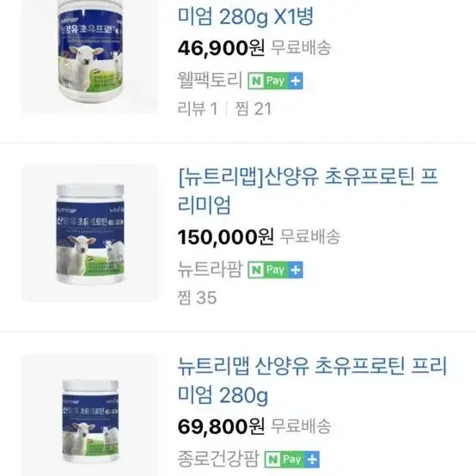Open the 46,900원 product thumbnail image
The image size is (476, 476).
90,57
